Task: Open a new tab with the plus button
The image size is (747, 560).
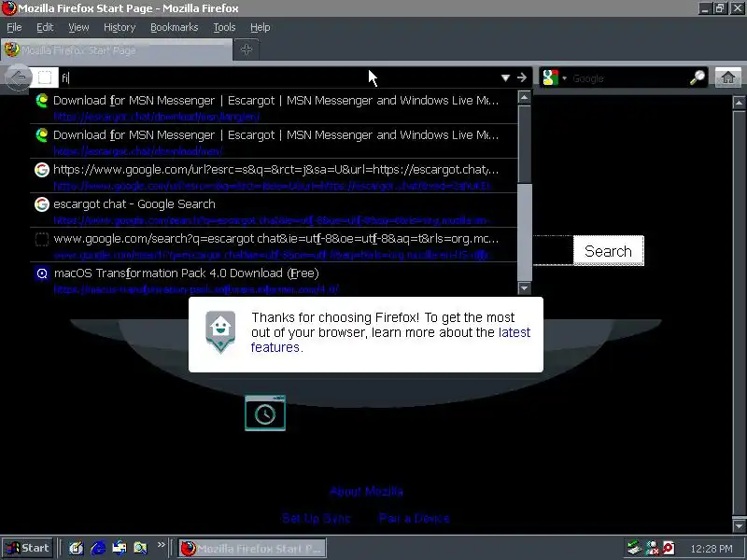Action: [x=247, y=49]
